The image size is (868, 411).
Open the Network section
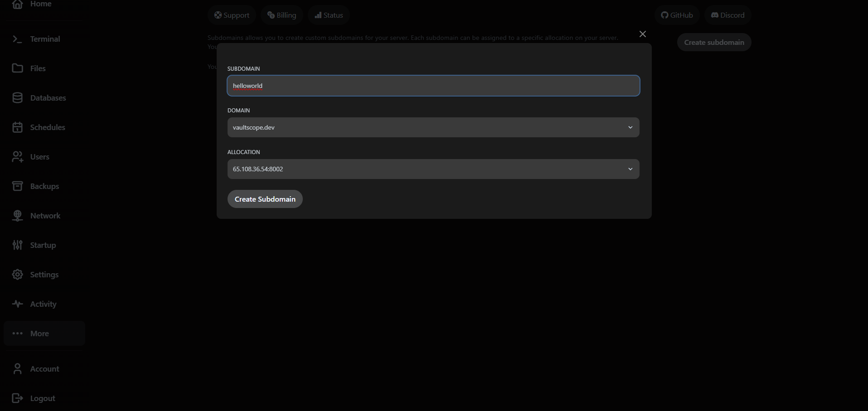tap(45, 216)
